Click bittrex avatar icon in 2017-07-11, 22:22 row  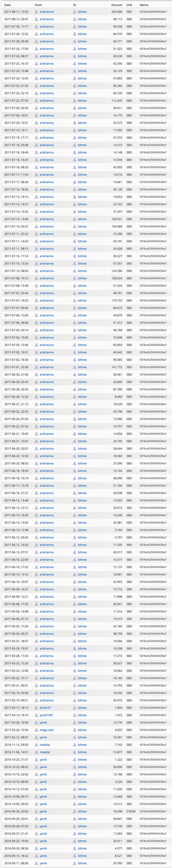pyautogui.click(x=75, y=234)
